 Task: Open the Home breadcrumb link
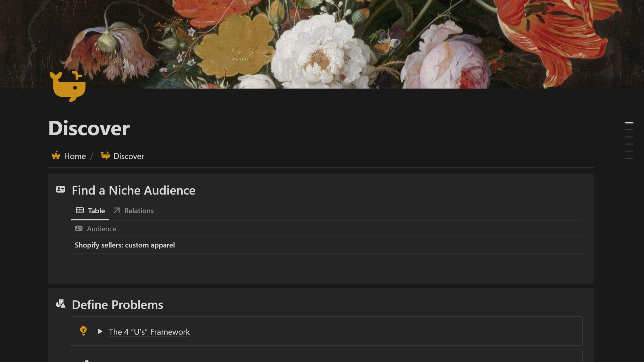tap(75, 156)
